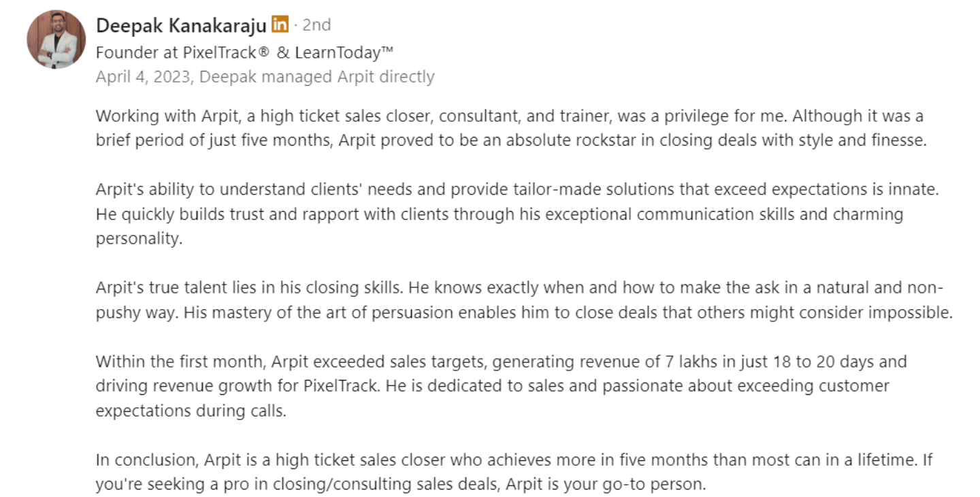Click the LinkedIn premium badge icon
Screen dimensions: 980x497
point(280,25)
